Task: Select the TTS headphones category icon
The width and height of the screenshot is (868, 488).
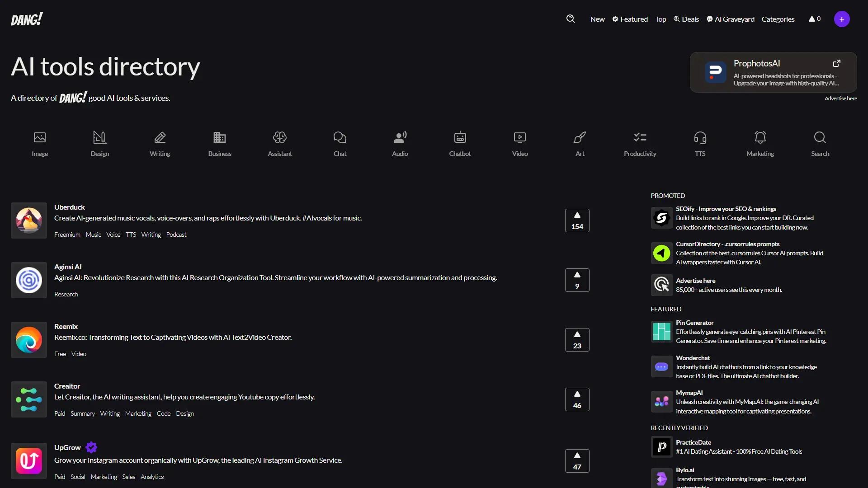Action: [x=700, y=137]
